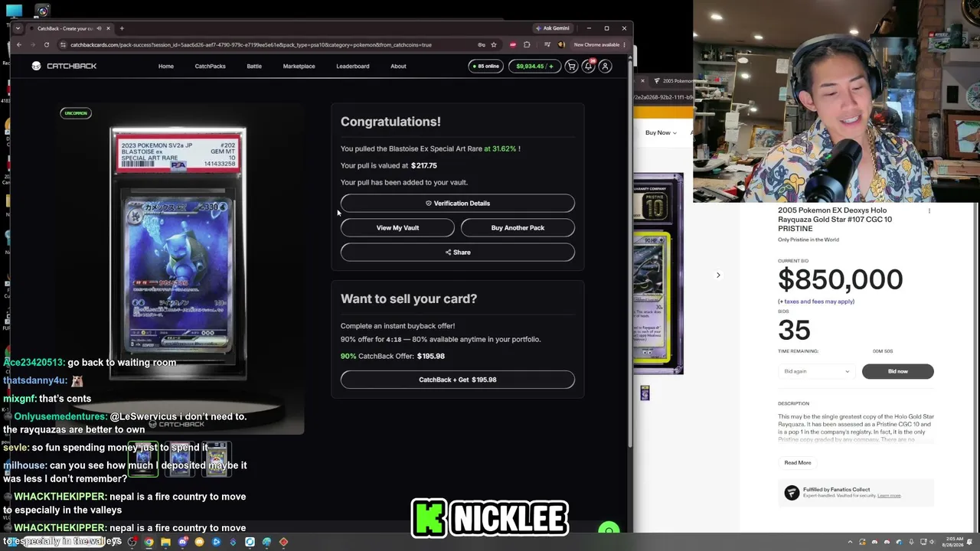Click the next image arrow in auction window
The height and width of the screenshot is (551, 980).
pos(718,275)
